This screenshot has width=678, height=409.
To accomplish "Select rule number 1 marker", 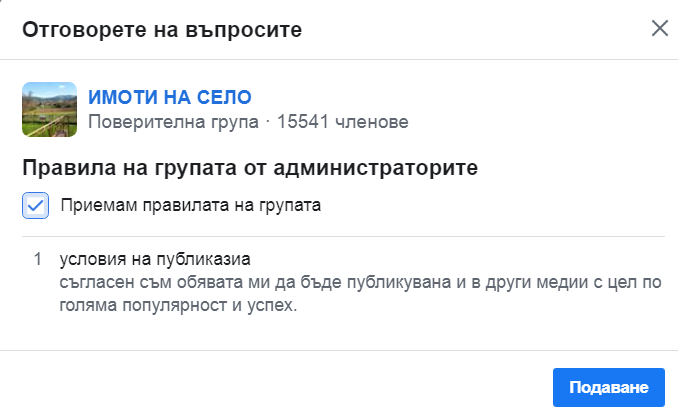I will tap(37, 259).
